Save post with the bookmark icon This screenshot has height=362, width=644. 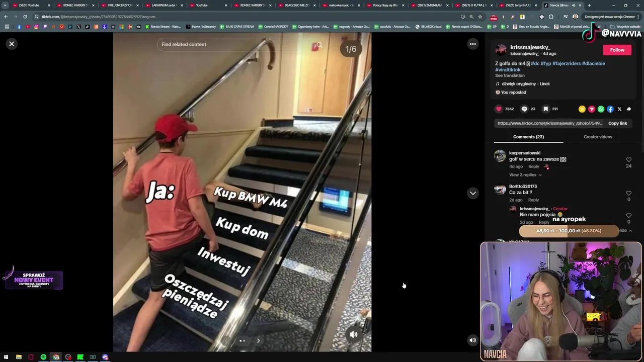(x=546, y=109)
